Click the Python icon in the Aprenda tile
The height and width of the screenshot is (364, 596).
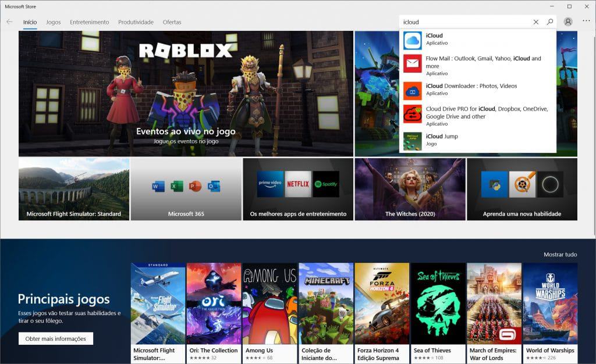pyautogui.click(x=495, y=184)
